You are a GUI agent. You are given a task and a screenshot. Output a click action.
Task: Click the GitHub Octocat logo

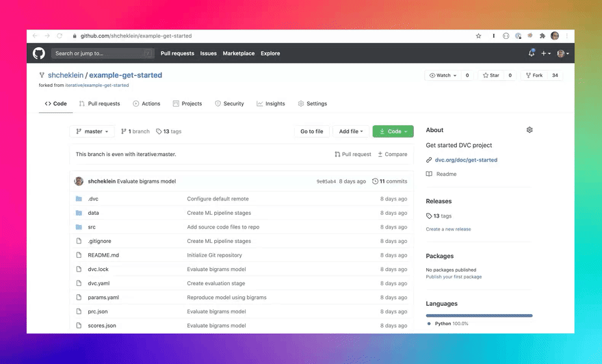point(39,53)
